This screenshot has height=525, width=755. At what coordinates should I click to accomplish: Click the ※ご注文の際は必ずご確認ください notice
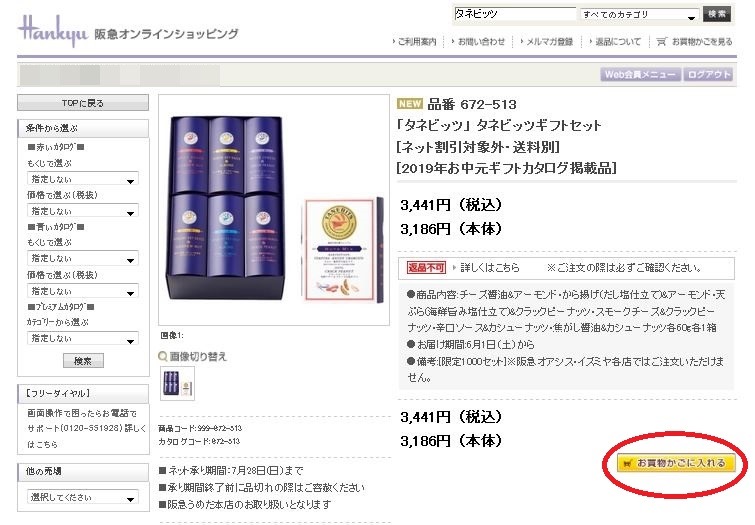point(624,267)
